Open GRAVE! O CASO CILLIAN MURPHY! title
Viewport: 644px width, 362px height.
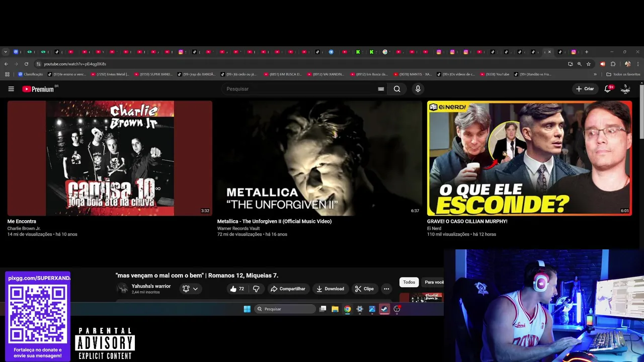click(x=467, y=221)
